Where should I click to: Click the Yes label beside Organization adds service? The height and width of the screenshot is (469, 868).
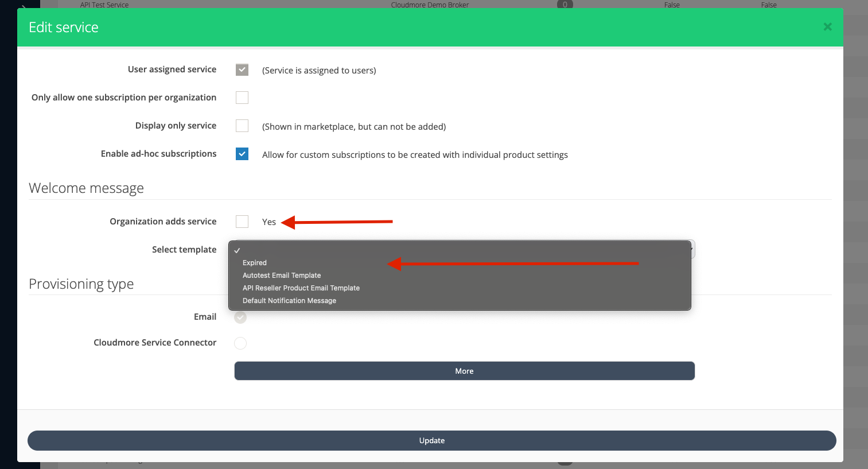point(269,222)
